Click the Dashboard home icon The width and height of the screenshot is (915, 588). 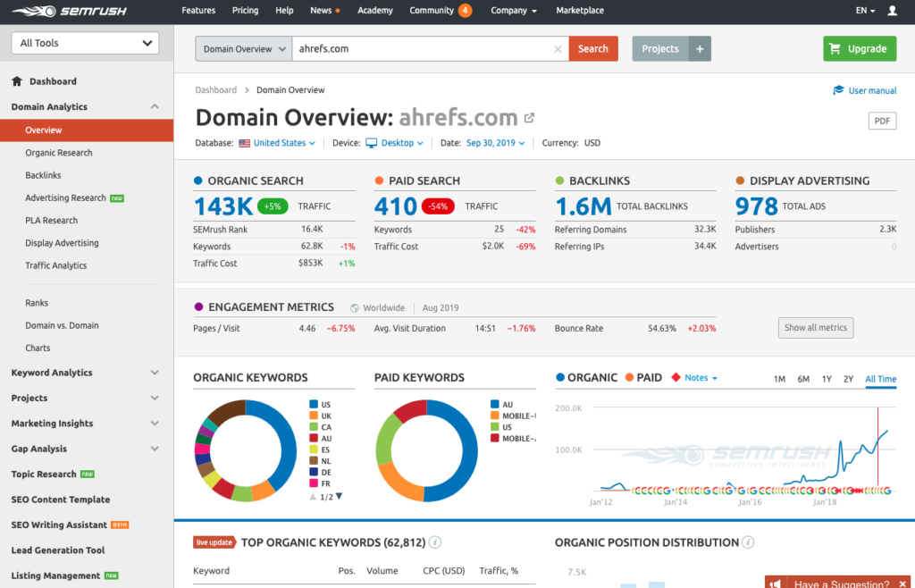(x=17, y=81)
